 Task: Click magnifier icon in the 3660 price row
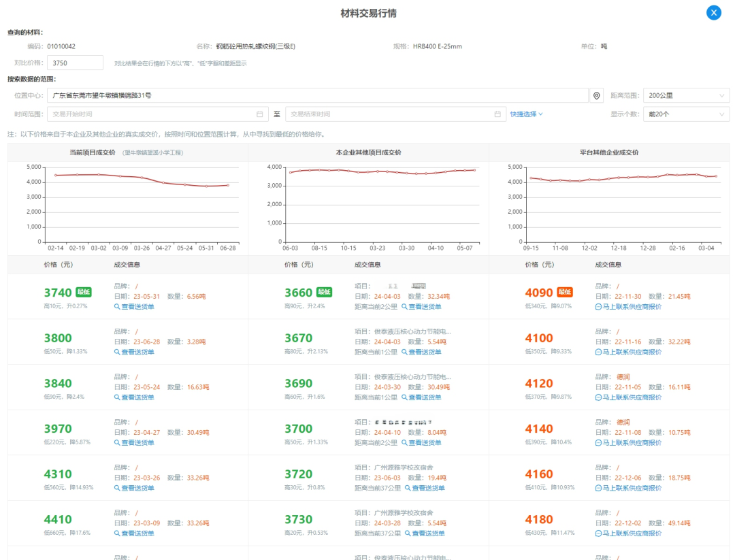click(x=404, y=307)
